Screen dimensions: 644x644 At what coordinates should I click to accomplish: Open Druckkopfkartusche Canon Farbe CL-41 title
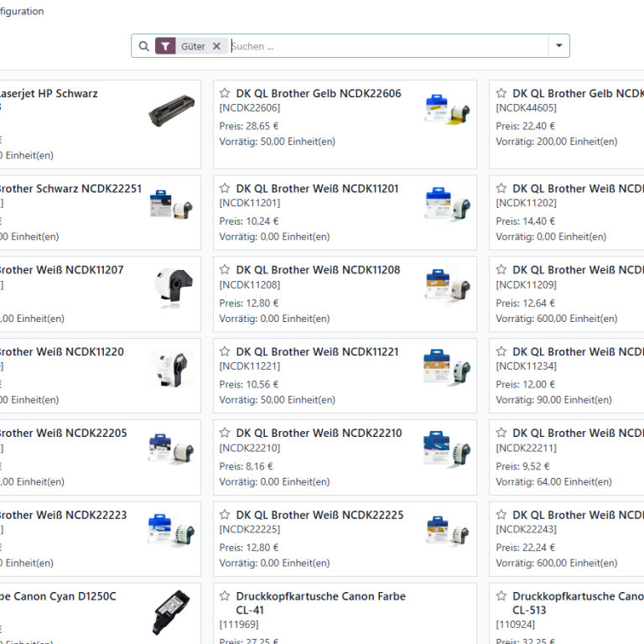coord(321,603)
